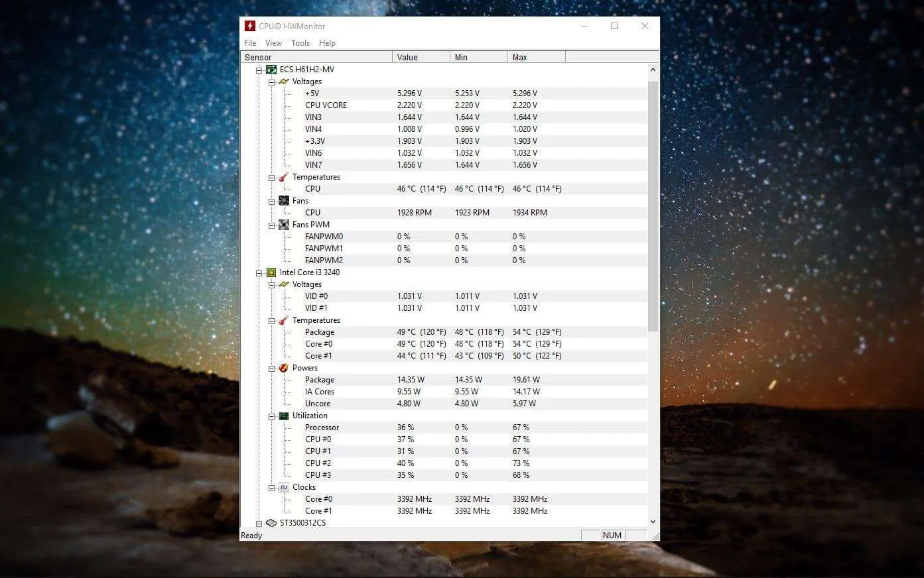This screenshot has height=578, width=924.
Task: Collapse the Utilization group
Action: tap(271, 416)
